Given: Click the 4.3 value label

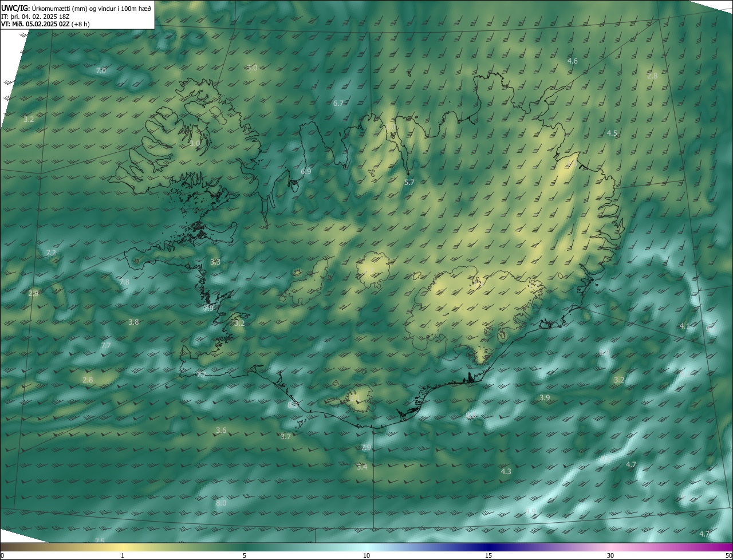Looking at the screenshot, I should (506, 471).
